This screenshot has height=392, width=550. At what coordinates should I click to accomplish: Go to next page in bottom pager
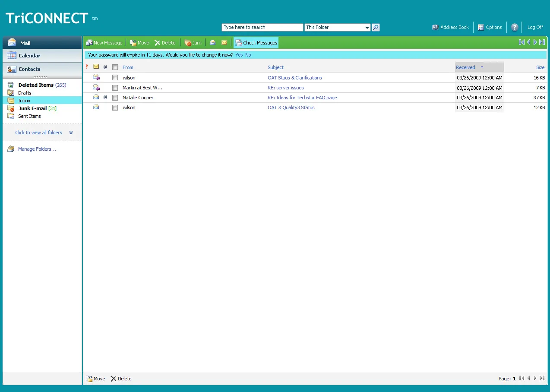tap(535, 378)
